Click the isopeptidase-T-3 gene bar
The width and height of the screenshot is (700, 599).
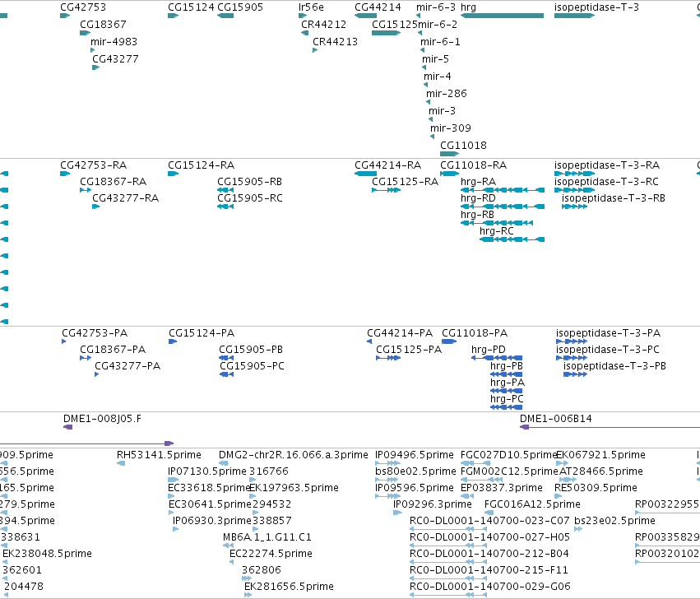[574, 16]
